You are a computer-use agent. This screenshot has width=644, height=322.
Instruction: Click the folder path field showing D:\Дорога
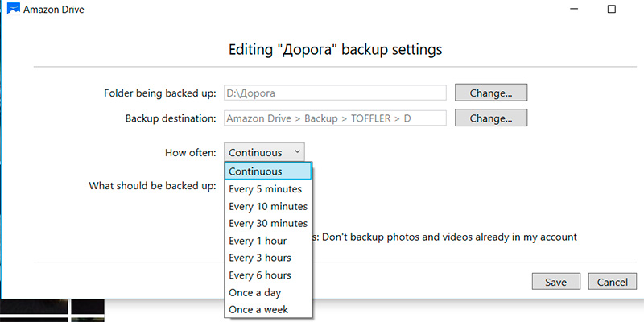point(334,93)
